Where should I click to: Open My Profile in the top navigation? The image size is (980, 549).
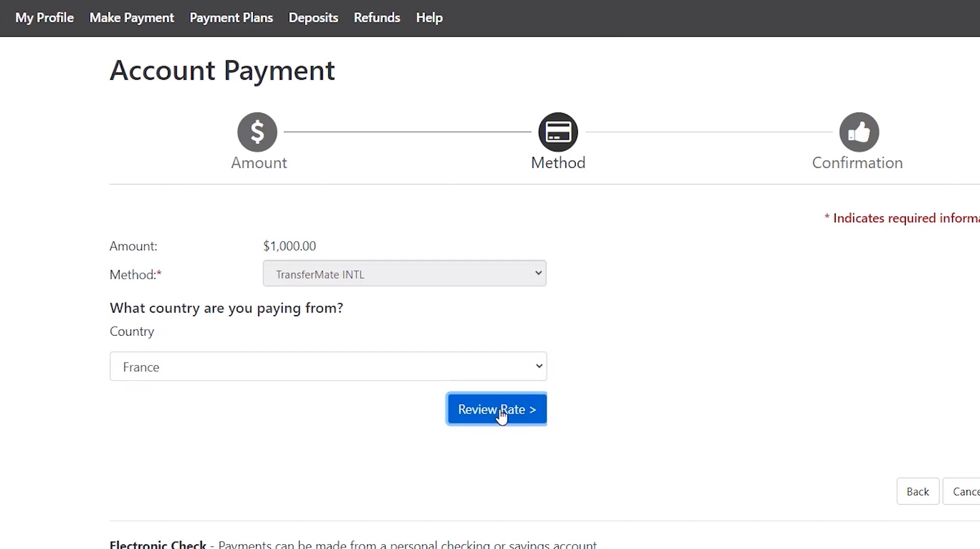(44, 18)
